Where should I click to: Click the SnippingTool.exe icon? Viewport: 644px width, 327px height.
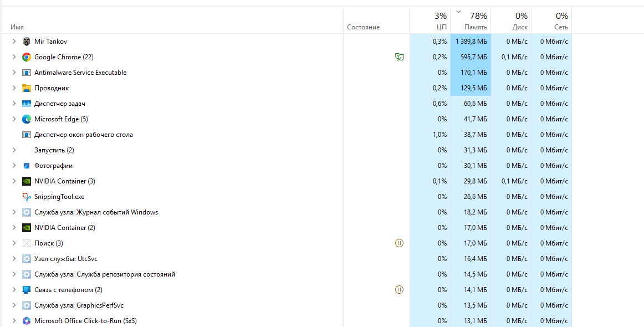(x=26, y=197)
